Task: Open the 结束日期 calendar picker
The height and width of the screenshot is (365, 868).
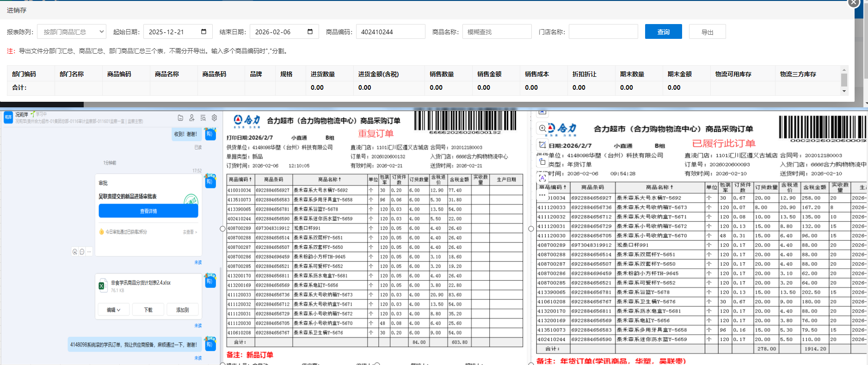Action: (310, 32)
